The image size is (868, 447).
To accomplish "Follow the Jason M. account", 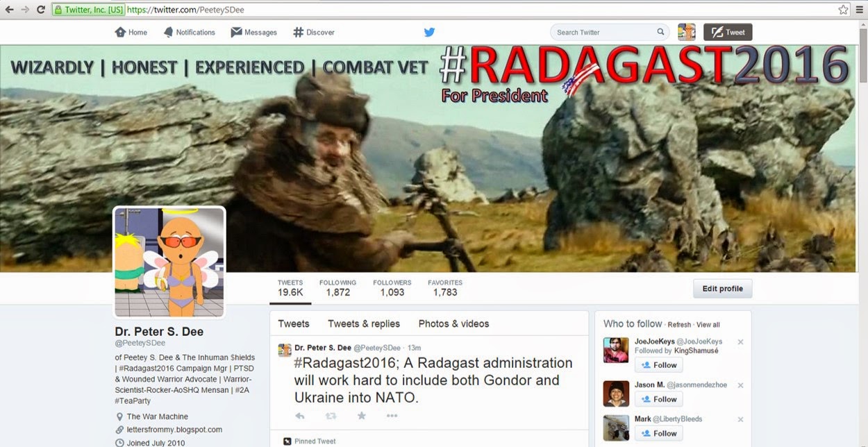I will [658, 399].
